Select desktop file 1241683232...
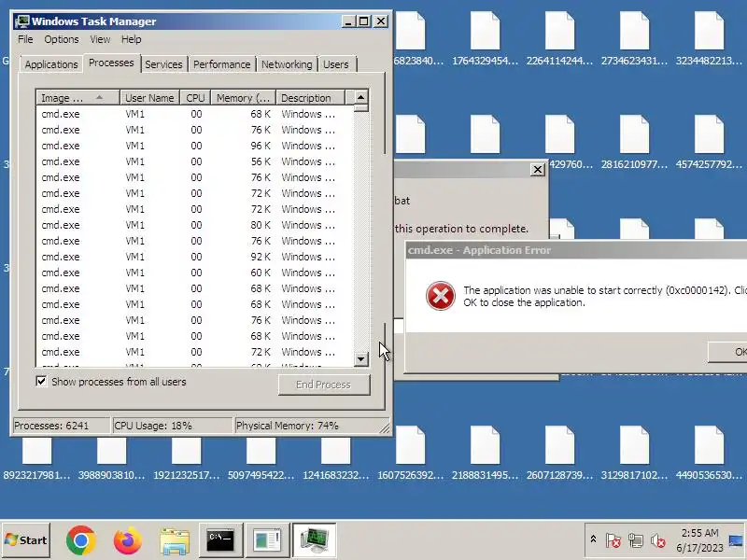747x560 pixels. [x=335, y=459]
